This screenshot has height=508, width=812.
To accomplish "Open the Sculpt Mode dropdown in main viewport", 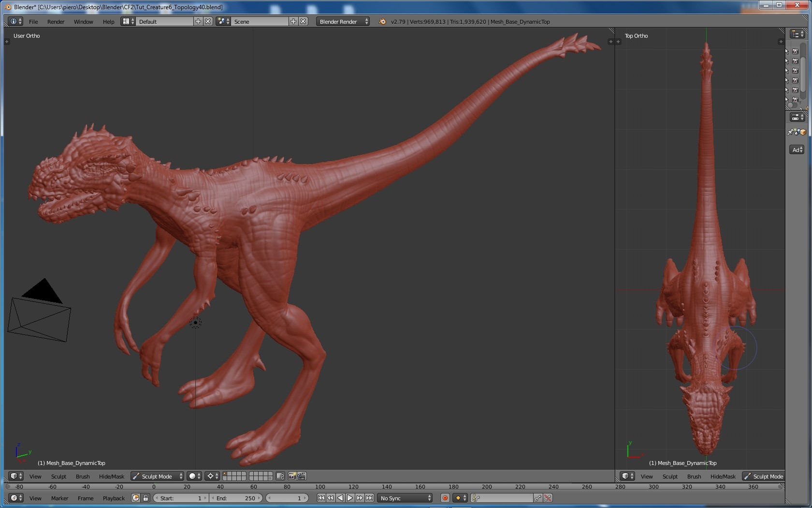I will point(157,476).
